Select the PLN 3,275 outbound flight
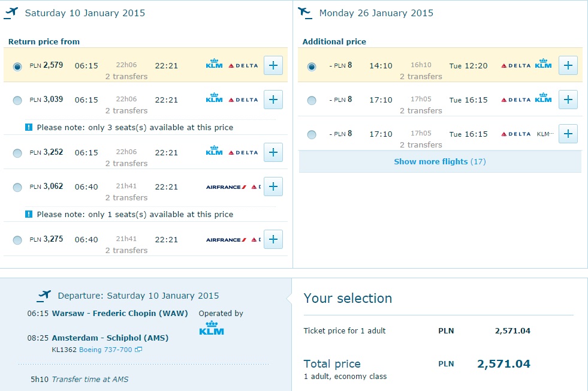This screenshot has height=391, width=588. pos(17,240)
